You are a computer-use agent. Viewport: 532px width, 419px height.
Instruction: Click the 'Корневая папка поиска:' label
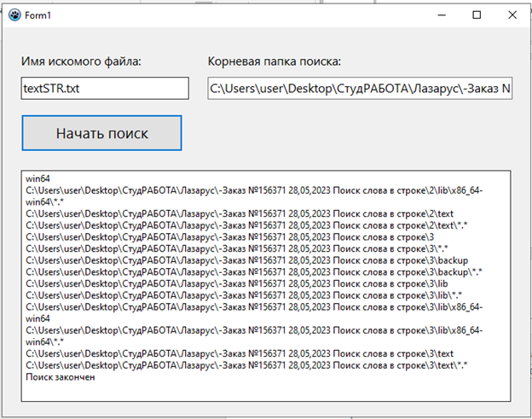(274, 61)
